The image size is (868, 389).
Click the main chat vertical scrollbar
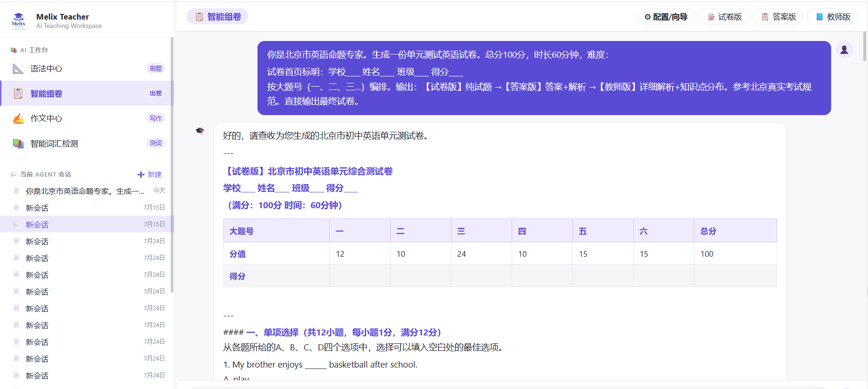click(865, 47)
